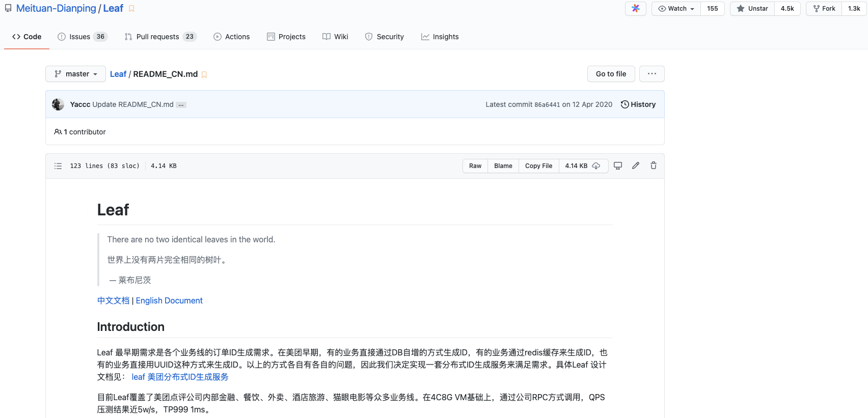The image size is (868, 418).
Task: Open the three-dot more options menu
Action: (652, 74)
